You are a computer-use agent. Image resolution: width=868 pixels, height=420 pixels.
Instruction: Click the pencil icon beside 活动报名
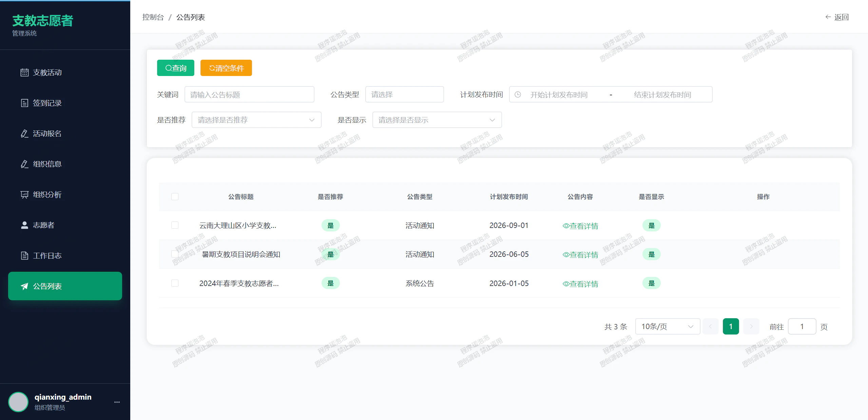click(x=24, y=134)
